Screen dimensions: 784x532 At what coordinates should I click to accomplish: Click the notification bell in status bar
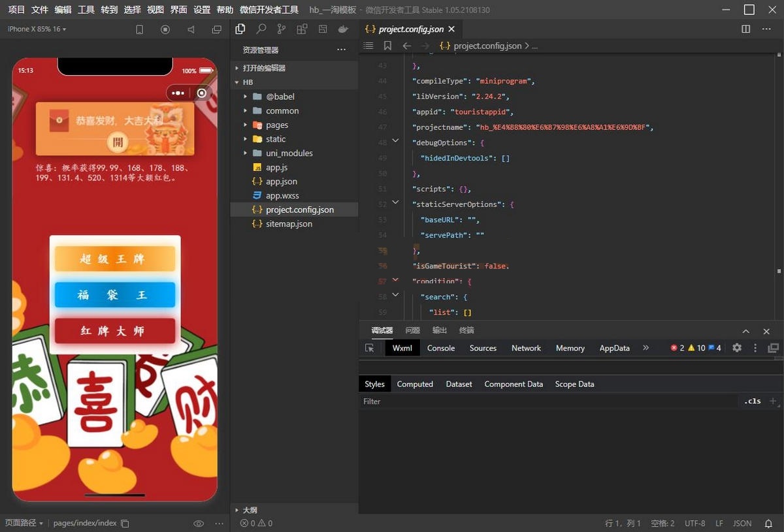[769, 524]
